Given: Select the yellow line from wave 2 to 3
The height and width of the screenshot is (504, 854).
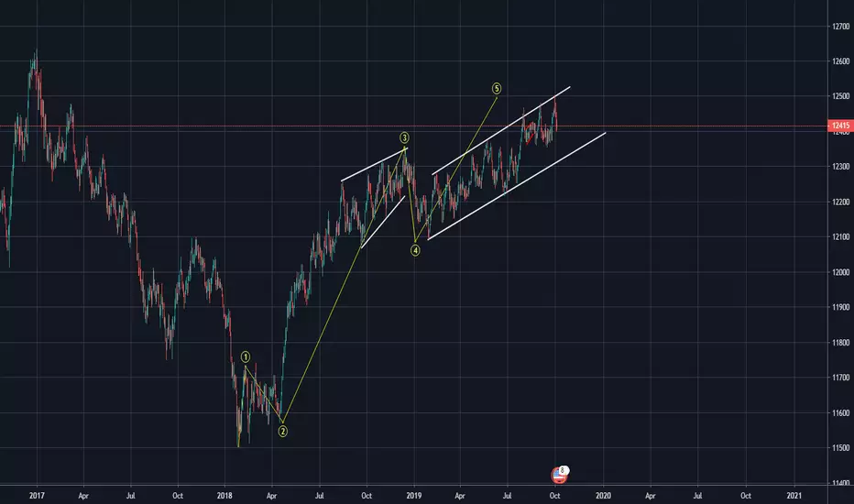Looking at the screenshot, I should pos(343,285).
